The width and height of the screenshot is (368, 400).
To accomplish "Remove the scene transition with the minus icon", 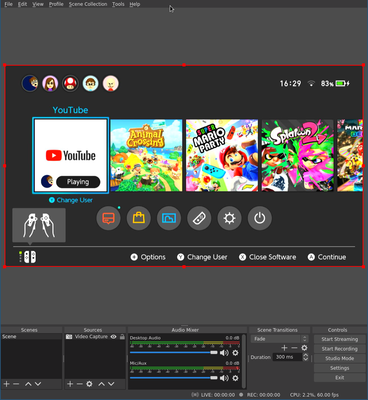I will 294,348.
